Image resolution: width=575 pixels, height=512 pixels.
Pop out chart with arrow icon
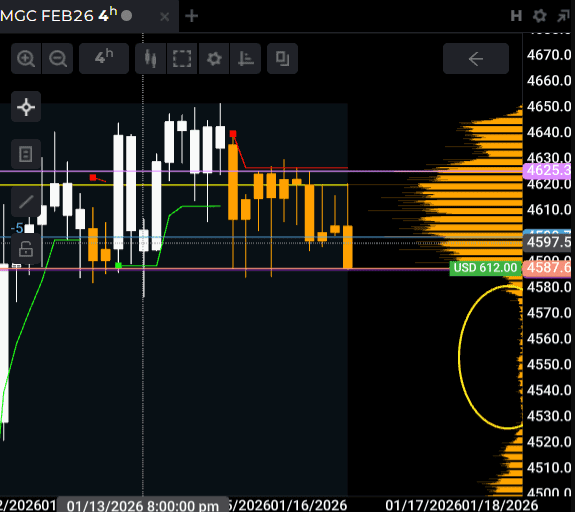pyautogui.click(x=563, y=16)
